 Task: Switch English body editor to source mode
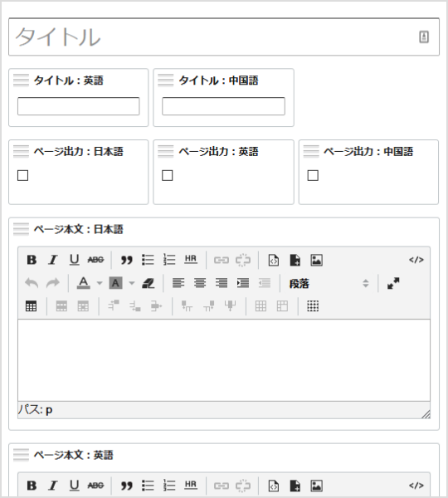point(416,486)
